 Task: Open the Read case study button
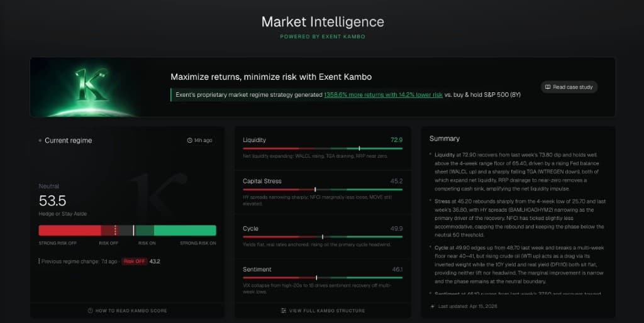pos(569,87)
